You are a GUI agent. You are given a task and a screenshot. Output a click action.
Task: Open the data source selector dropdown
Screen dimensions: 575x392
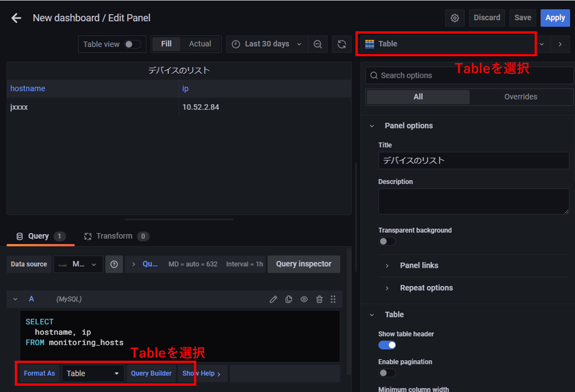tap(78, 264)
